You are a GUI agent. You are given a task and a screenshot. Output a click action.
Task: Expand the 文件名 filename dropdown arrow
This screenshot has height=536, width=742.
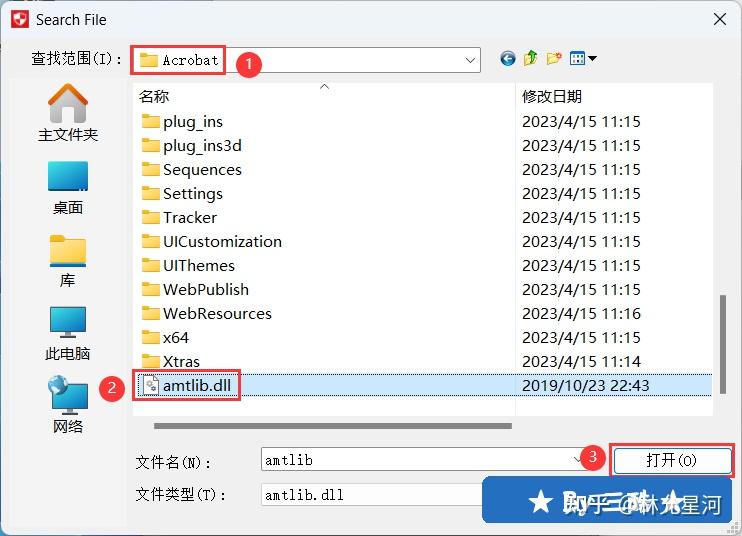(x=577, y=459)
